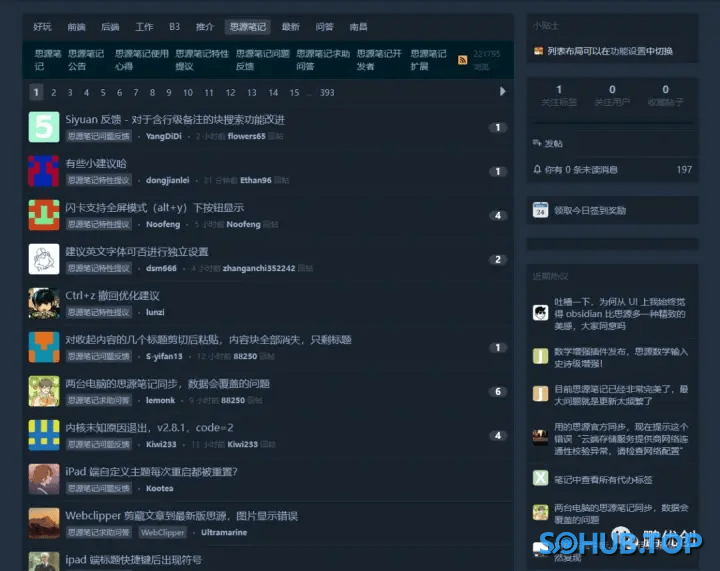720x571 pixels.
Task: Open post 有些小建议哈
Action: (x=96, y=163)
